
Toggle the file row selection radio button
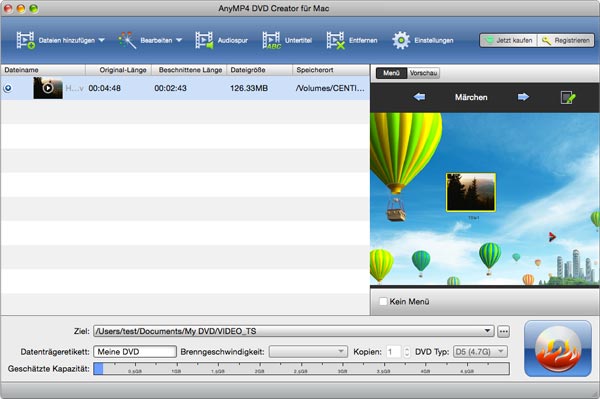(x=8, y=88)
